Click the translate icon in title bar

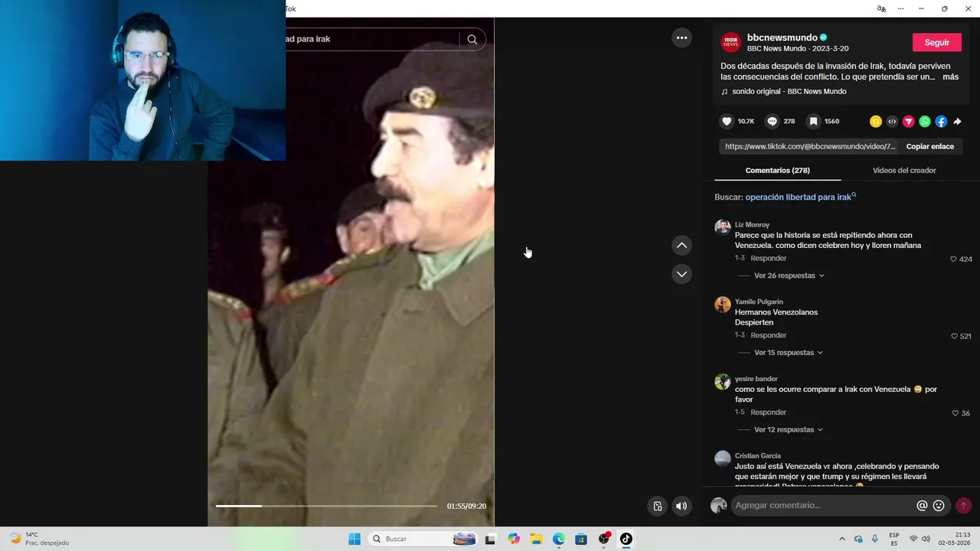pyautogui.click(x=881, y=8)
